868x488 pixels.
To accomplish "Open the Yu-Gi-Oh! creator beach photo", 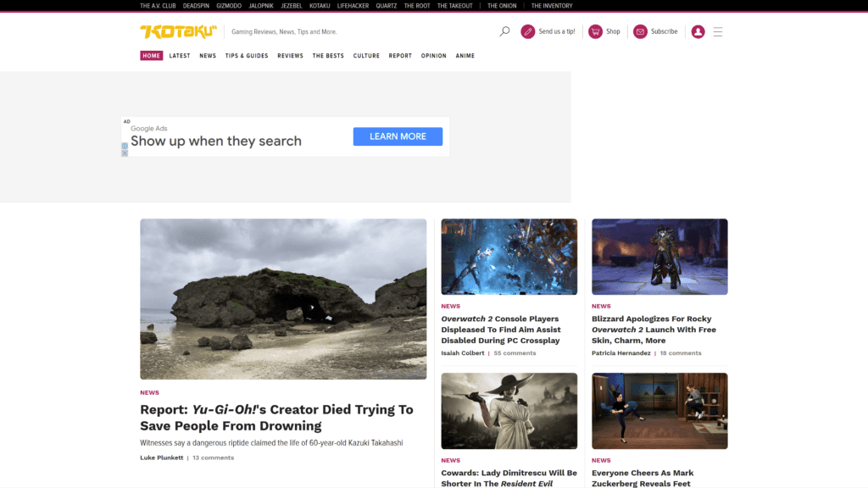I will click(283, 299).
